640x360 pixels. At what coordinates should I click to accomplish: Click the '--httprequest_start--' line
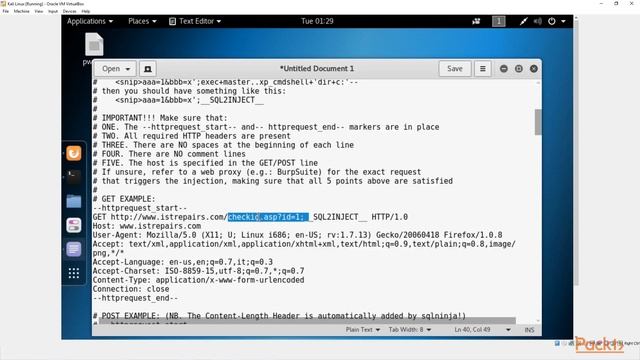tap(140, 208)
